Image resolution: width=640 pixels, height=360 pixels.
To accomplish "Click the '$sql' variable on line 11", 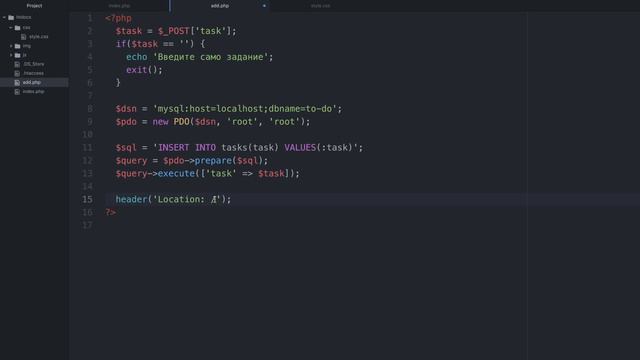I will tap(126, 148).
